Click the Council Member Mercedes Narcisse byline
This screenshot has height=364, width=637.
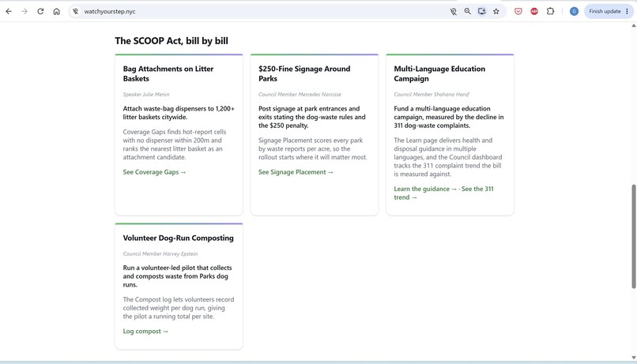click(300, 95)
